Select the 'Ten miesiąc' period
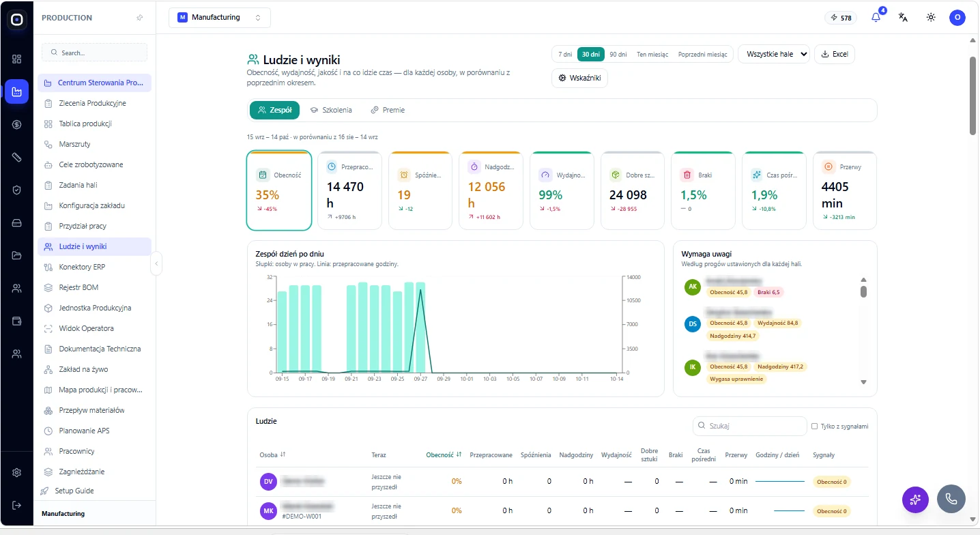This screenshot has width=980, height=535. coord(652,55)
